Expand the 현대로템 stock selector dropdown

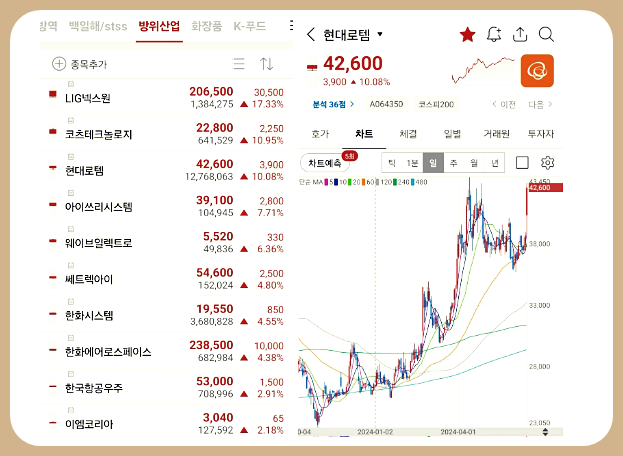[380, 34]
